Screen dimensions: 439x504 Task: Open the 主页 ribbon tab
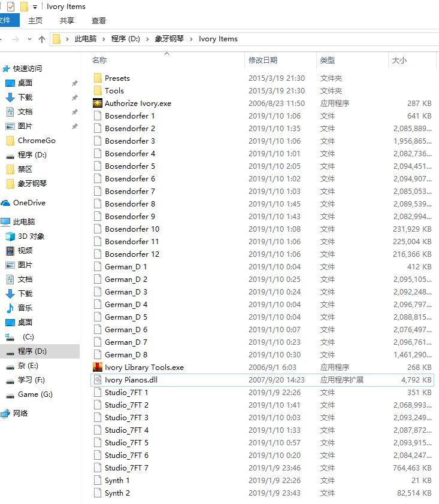tap(35, 20)
